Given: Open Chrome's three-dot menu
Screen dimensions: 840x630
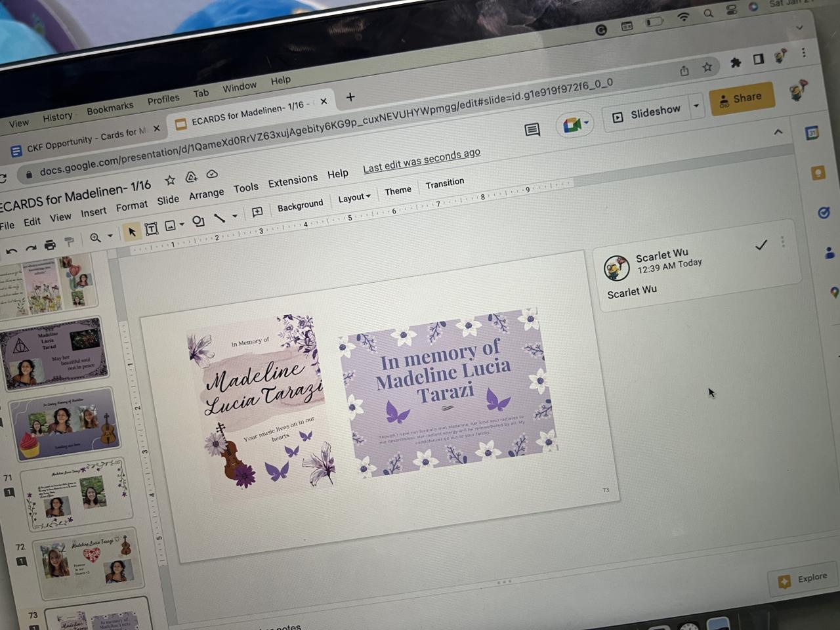Looking at the screenshot, I should (x=804, y=52).
